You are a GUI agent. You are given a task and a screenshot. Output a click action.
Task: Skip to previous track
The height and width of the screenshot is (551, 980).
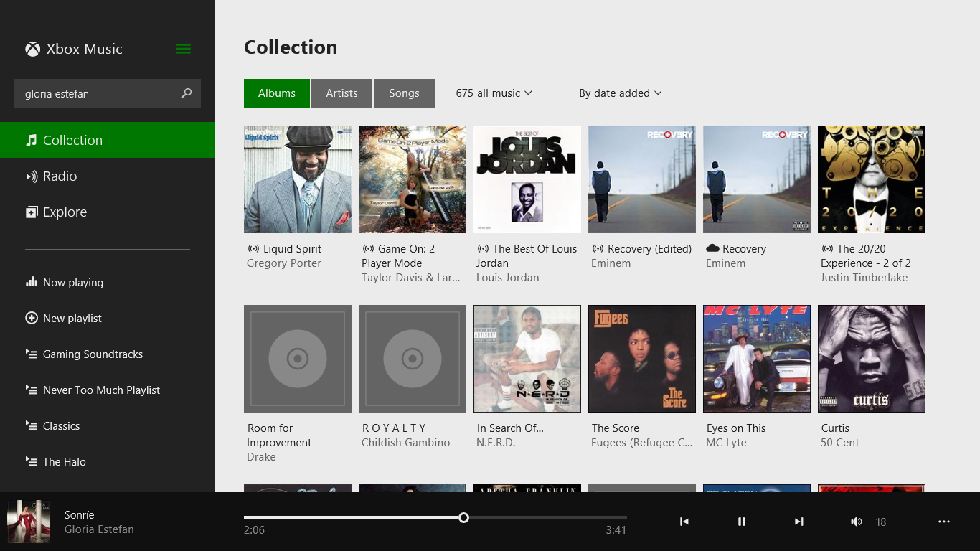(x=684, y=522)
